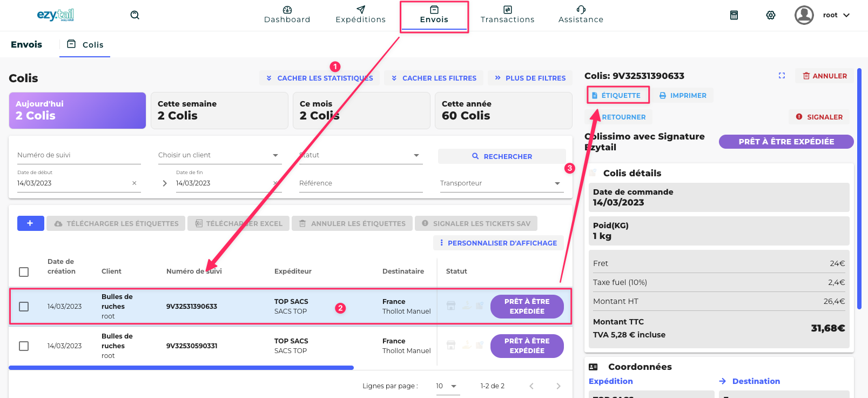Focus the Numéro de suivi field

(x=79, y=155)
